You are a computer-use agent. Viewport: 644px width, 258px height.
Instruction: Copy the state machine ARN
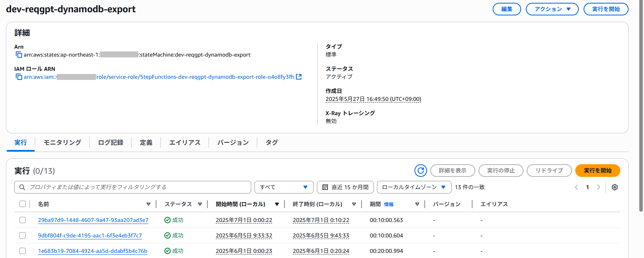point(19,55)
